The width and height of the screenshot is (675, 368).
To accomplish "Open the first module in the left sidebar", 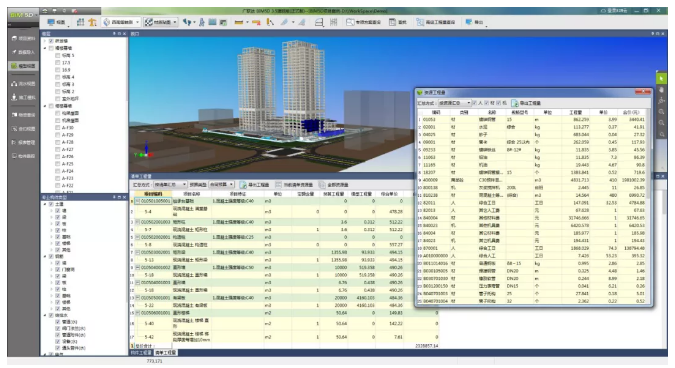I will coord(24,38).
